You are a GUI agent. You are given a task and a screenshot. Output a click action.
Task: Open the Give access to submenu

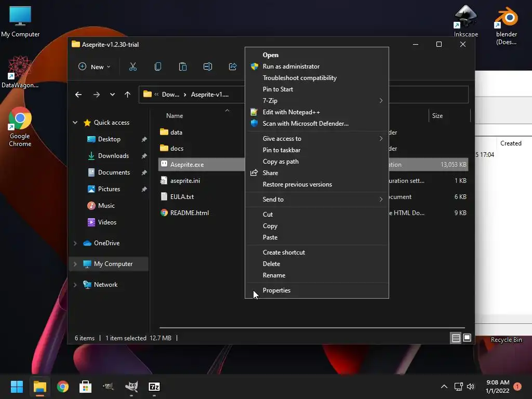[x=317, y=138]
